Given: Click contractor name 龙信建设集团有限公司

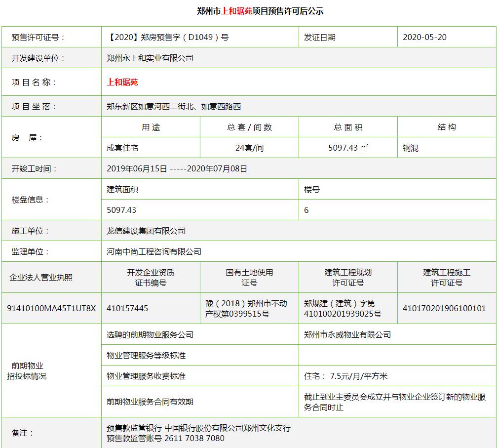Looking at the screenshot, I should coord(146,231).
